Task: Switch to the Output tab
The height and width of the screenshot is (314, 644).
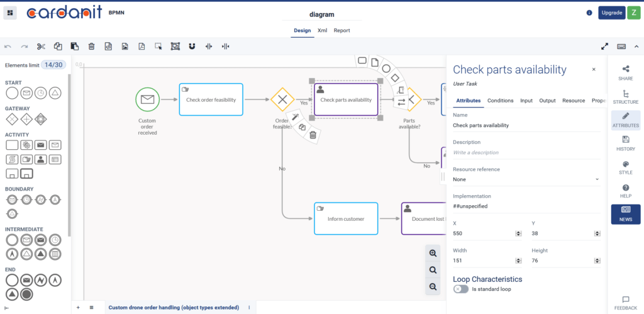Action: coord(548,101)
